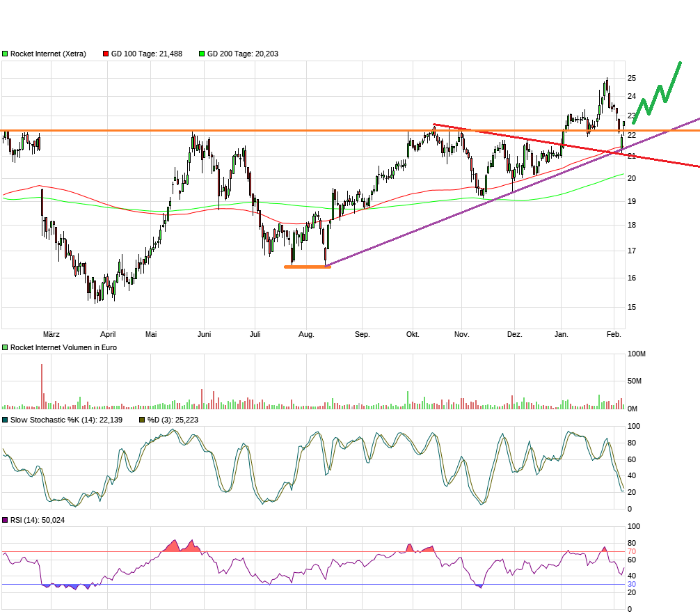This screenshot has width=700, height=616.
Task: Click the green Rocket Internet (Xetra) legend square
Action: pyautogui.click(x=4, y=53)
